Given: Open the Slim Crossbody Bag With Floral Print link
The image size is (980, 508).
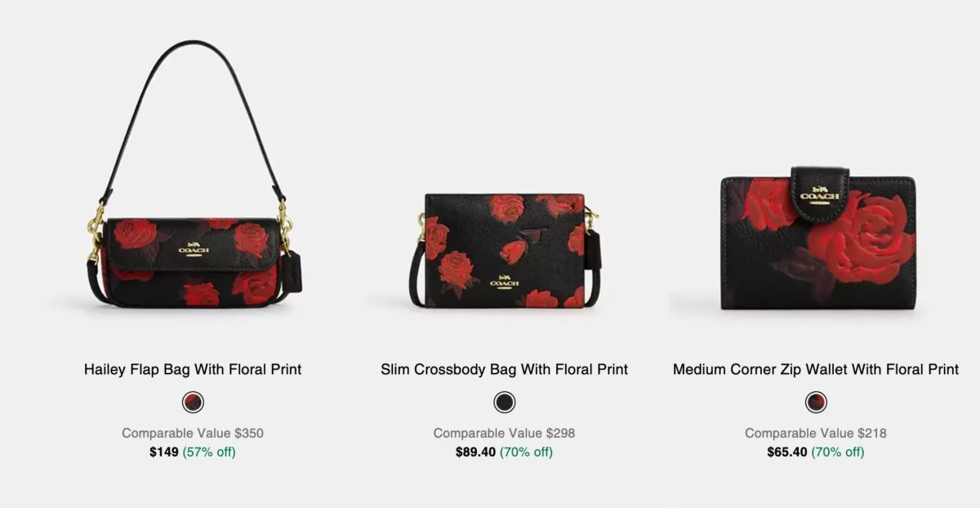Looking at the screenshot, I should [504, 369].
